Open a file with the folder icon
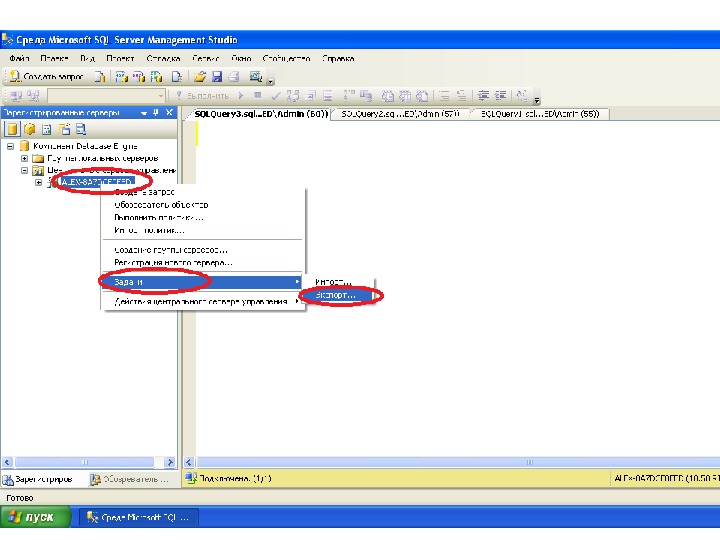The width and height of the screenshot is (720, 540). 199,77
